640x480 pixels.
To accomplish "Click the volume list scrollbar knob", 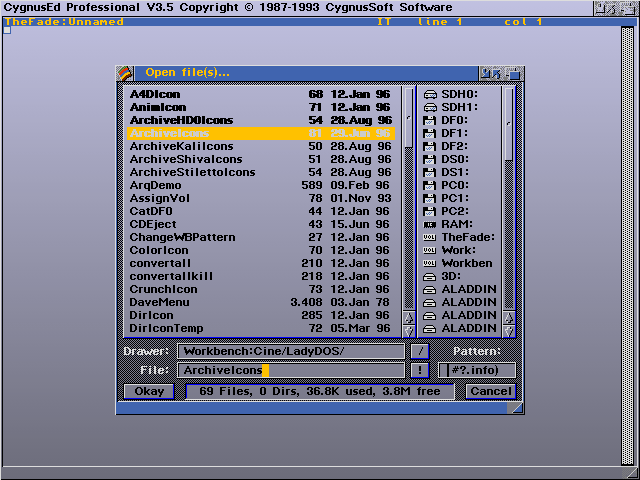I will [509, 124].
